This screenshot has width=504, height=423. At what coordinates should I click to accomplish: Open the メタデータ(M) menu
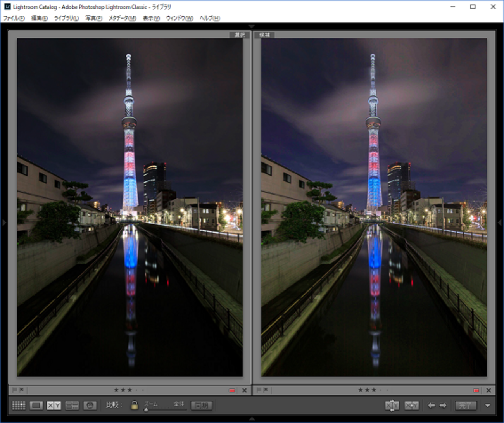point(122,18)
